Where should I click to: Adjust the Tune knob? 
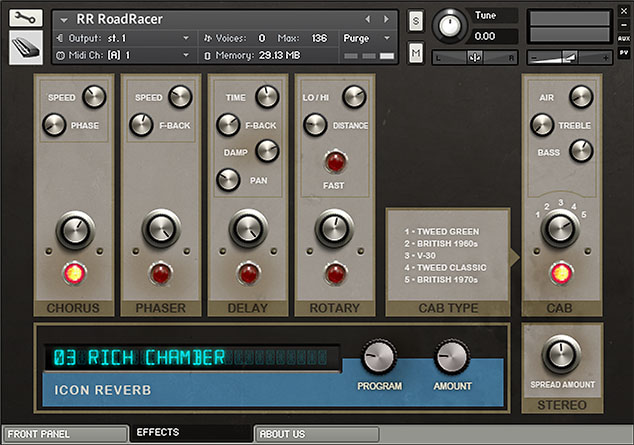coord(449,26)
